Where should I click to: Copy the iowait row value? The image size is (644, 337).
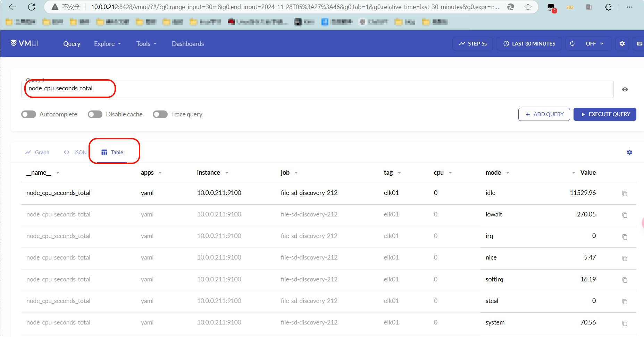click(625, 215)
